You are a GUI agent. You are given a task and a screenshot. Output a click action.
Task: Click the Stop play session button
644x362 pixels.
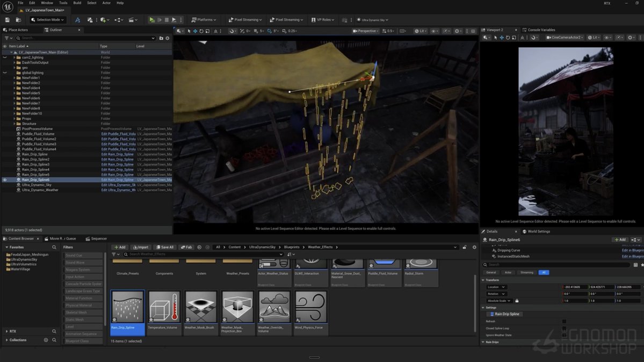(x=167, y=20)
